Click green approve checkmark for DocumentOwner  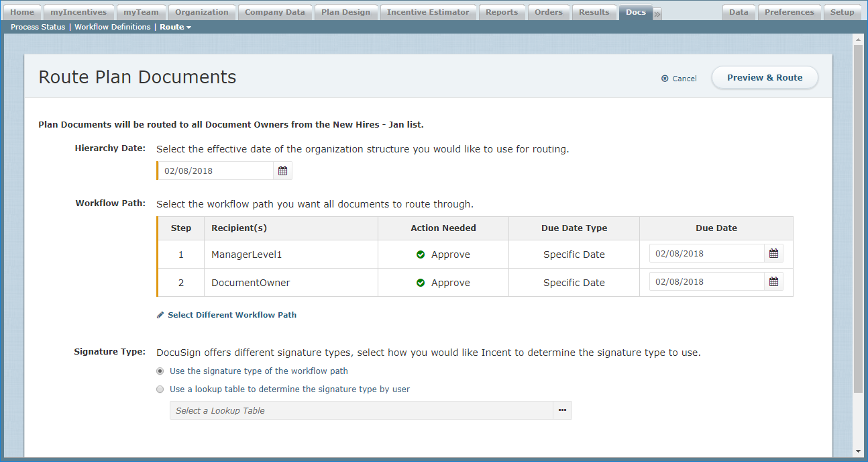pos(421,283)
